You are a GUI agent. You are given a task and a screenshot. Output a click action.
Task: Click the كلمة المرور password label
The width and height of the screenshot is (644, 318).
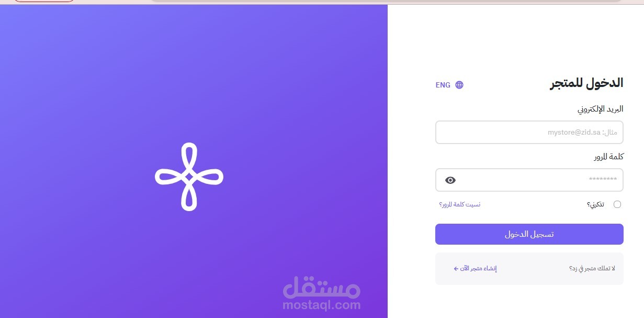pos(608,157)
